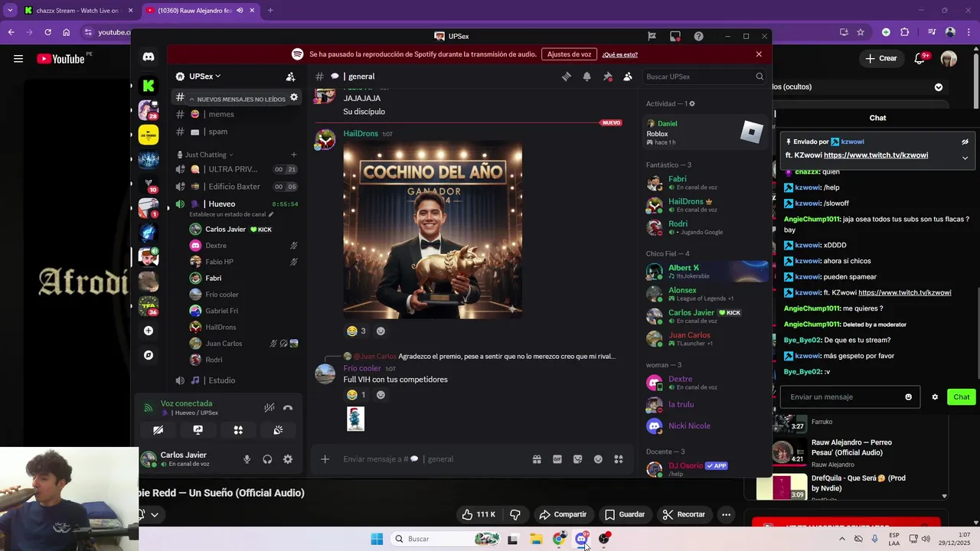Add a server with plus icon
Image resolution: width=980 pixels, height=551 pixels.
(x=149, y=331)
